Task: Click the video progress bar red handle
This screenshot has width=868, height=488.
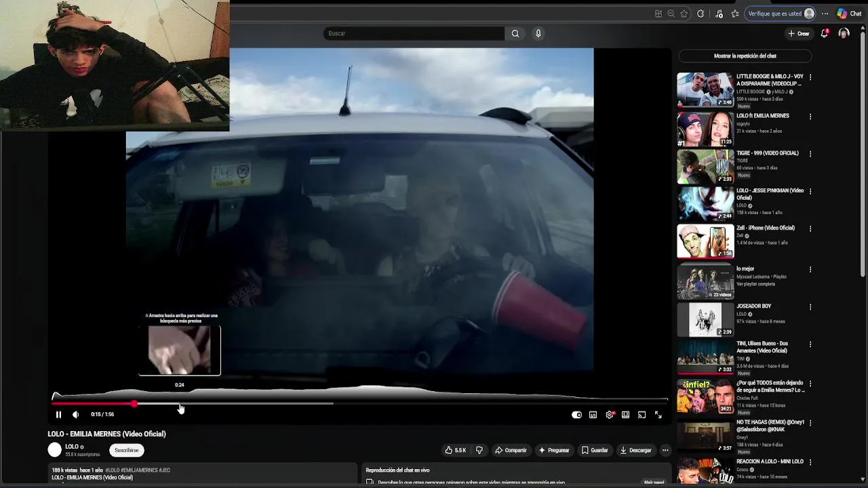Action: coord(134,404)
